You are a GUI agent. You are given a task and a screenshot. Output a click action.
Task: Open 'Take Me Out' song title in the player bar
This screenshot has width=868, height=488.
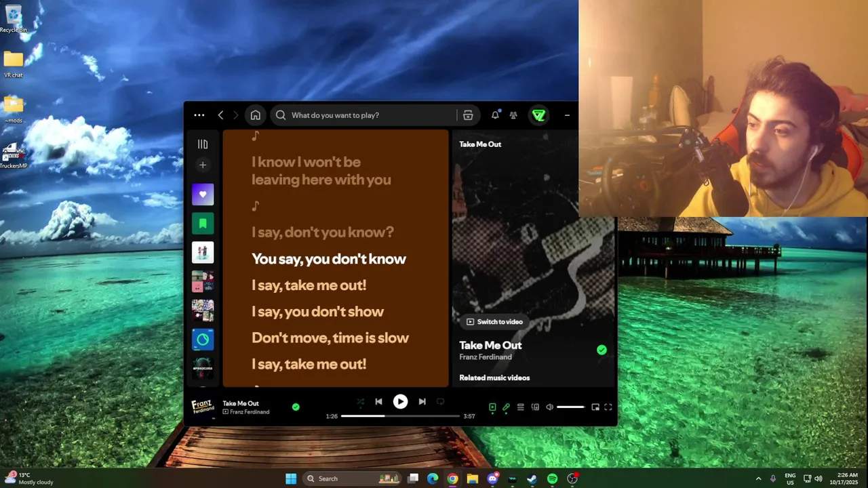[x=241, y=403]
